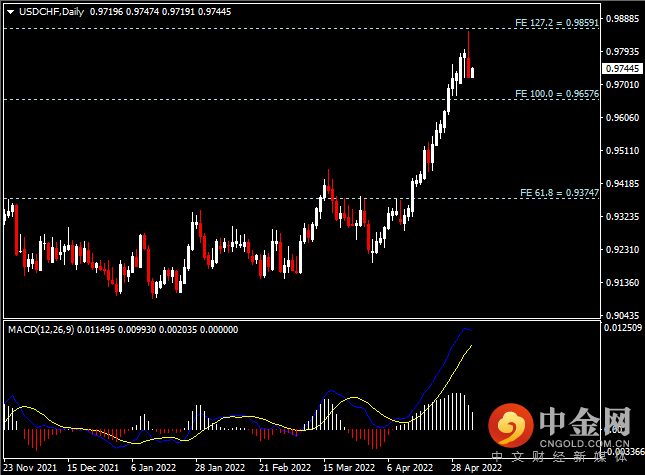Click the 0.90435 price scale label
The image size is (645, 475).
(x=622, y=315)
